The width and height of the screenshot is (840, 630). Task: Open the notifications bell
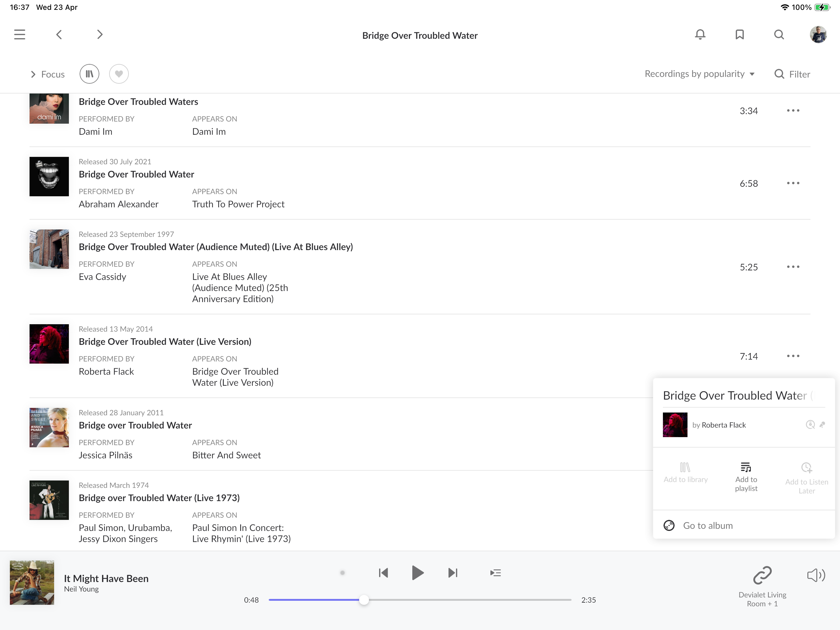[700, 34]
